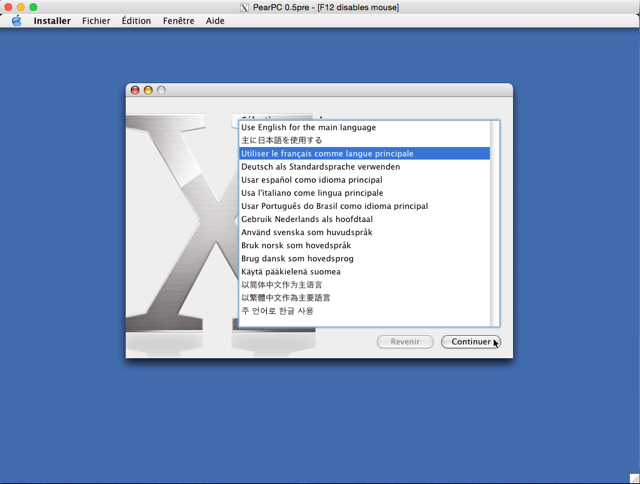Screen dimensions: 640x484
Task: Open the Édition menu
Action: pyautogui.click(x=136, y=21)
